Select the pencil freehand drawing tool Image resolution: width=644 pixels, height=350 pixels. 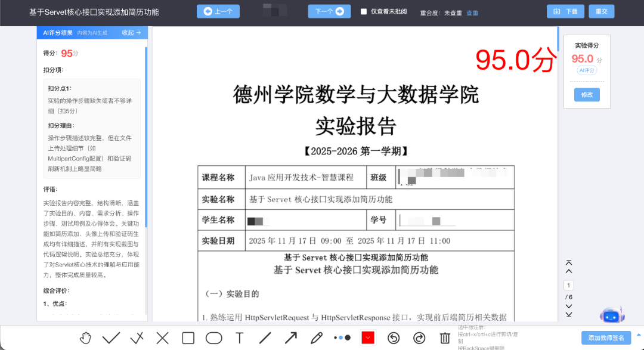click(316, 337)
